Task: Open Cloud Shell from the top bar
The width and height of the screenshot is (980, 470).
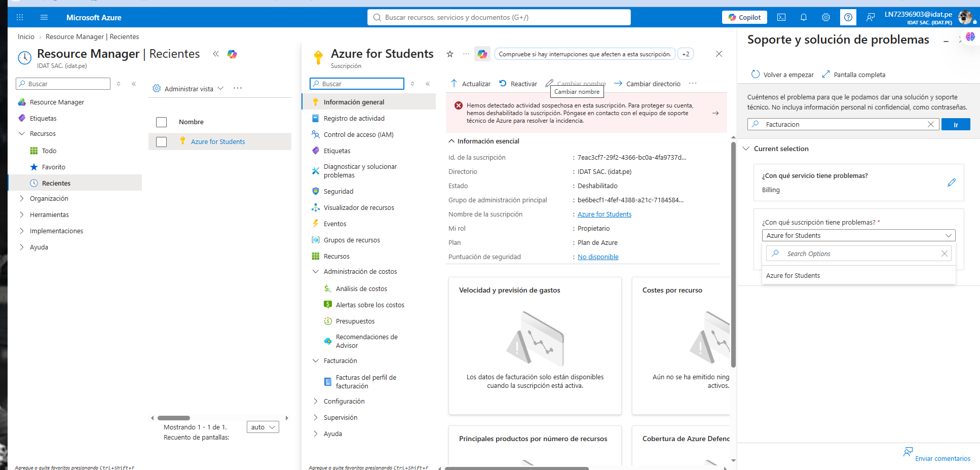Action: tap(781, 17)
